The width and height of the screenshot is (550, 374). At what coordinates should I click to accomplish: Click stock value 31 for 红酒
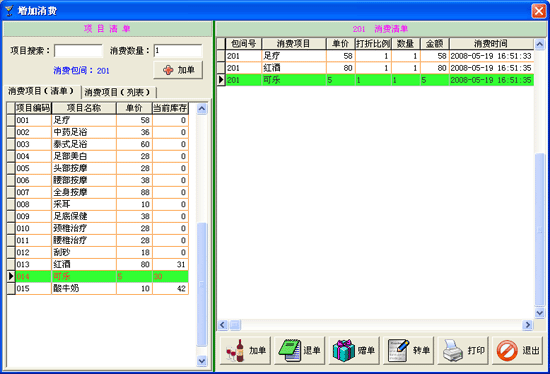pos(181,265)
